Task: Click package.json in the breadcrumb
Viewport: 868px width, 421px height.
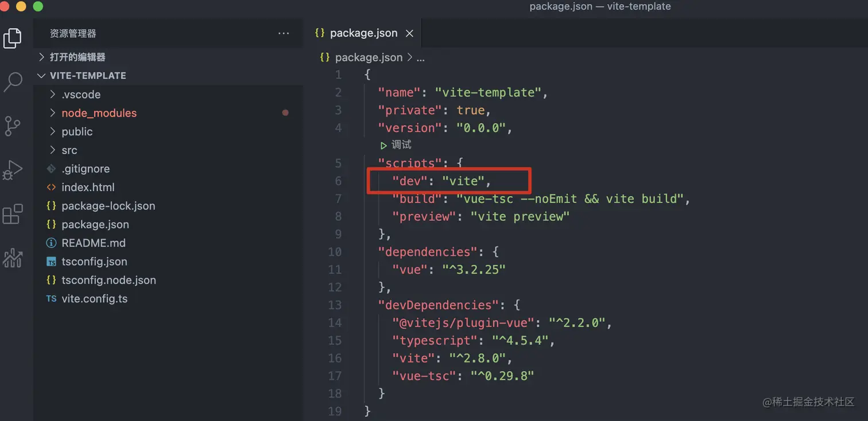Action: [369, 57]
